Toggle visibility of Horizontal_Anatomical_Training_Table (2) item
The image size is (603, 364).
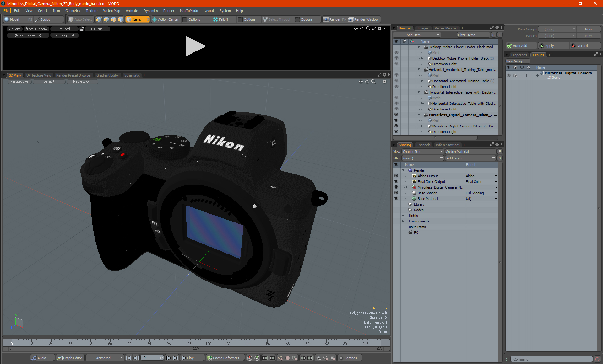[396, 81]
